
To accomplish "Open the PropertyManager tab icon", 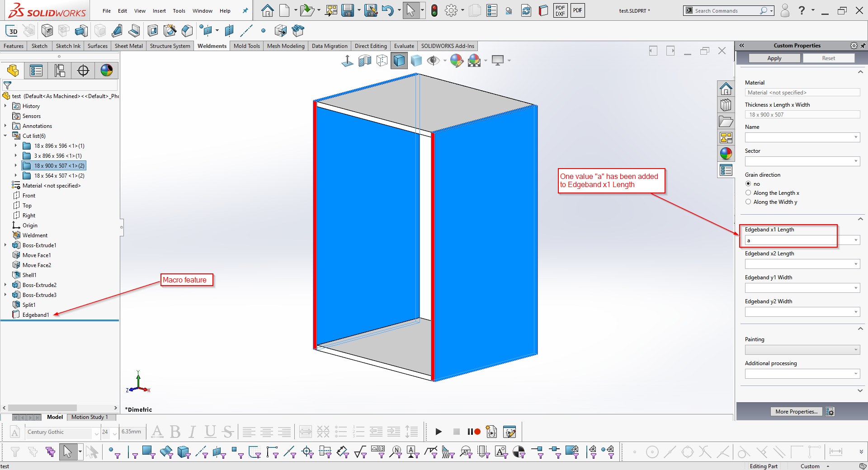I will [36, 70].
